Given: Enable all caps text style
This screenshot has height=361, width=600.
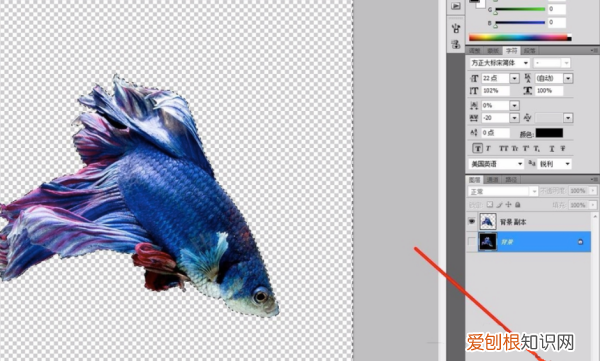Looking at the screenshot, I should (x=504, y=149).
